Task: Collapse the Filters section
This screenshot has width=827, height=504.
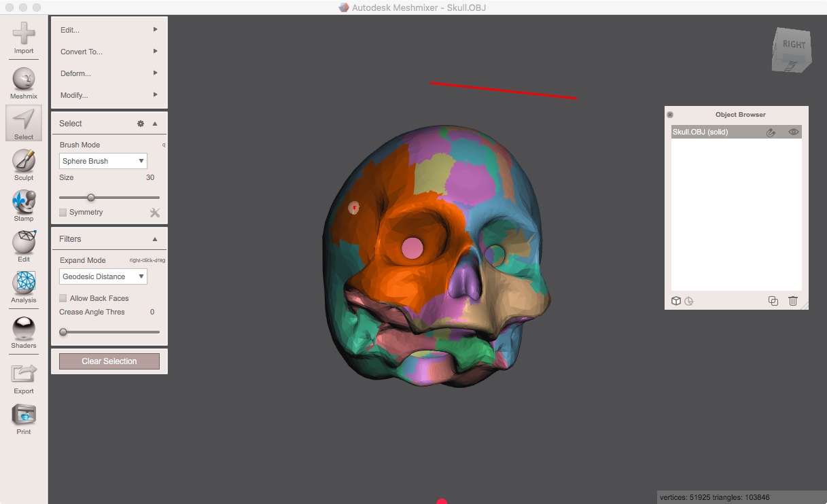Action: (155, 238)
